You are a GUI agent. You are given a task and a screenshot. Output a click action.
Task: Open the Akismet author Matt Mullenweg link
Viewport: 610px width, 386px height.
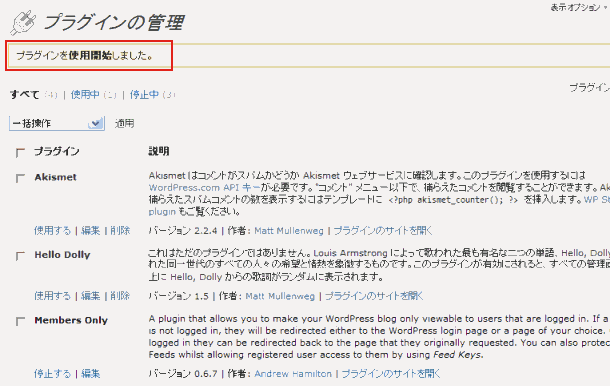tap(289, 231)
